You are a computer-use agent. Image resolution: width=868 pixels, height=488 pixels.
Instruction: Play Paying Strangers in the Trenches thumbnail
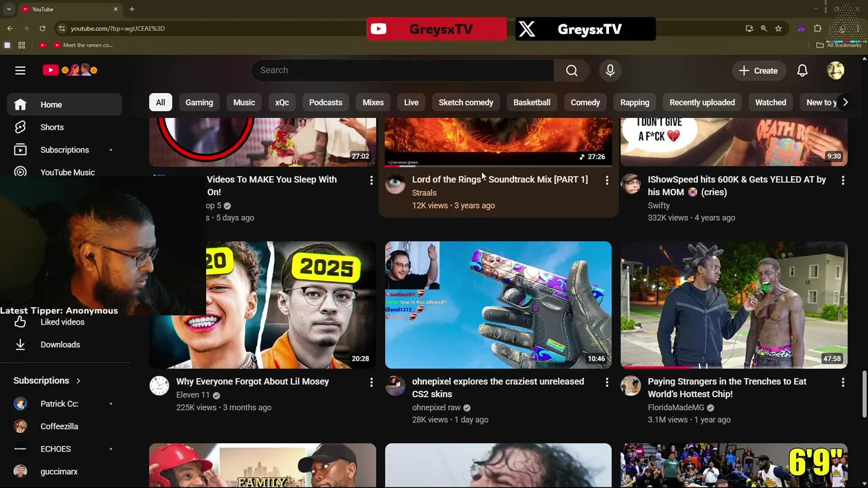coord(734,305)
